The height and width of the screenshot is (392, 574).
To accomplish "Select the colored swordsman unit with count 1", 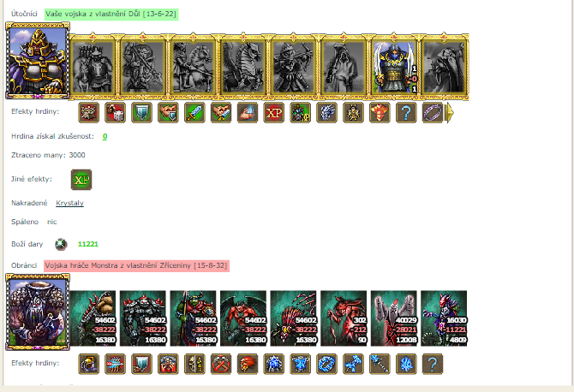I will (x=394, y=68).
